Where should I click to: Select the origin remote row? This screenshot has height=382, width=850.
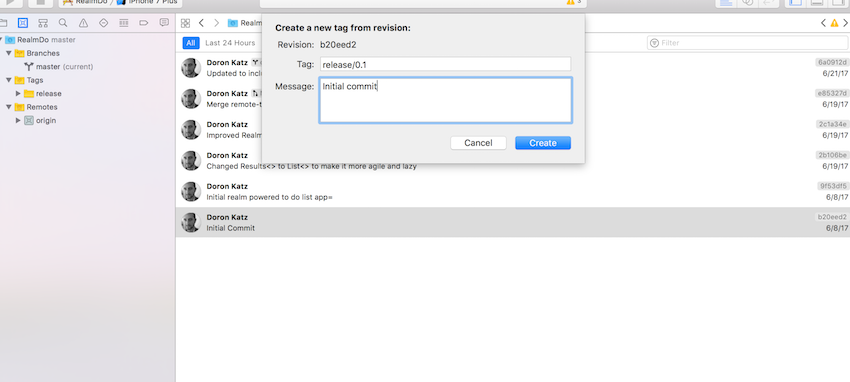(x=46, y=120)
